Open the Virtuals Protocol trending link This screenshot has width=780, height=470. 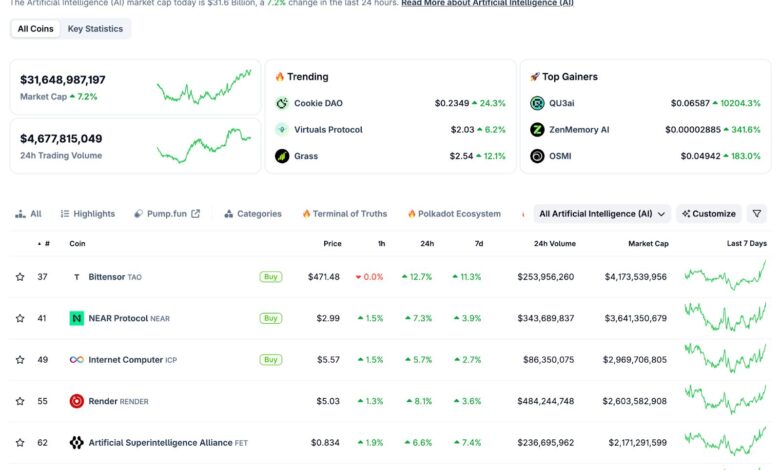pos(328,130)
